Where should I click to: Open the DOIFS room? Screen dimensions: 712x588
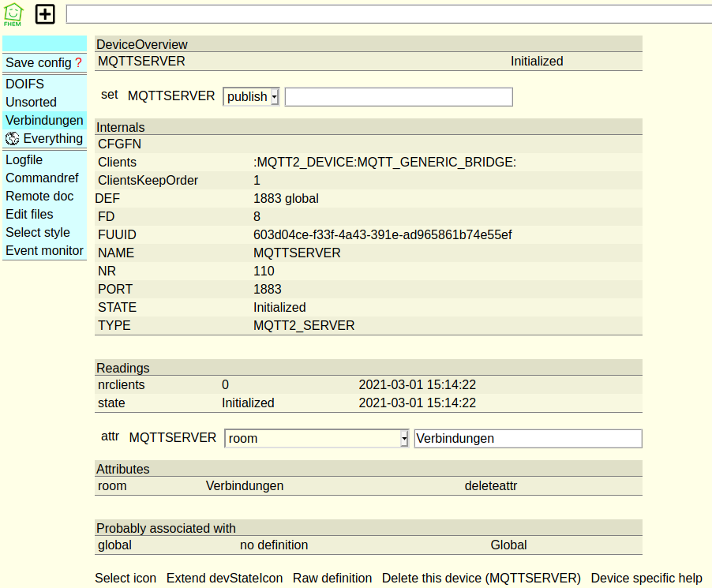point(24,84)
